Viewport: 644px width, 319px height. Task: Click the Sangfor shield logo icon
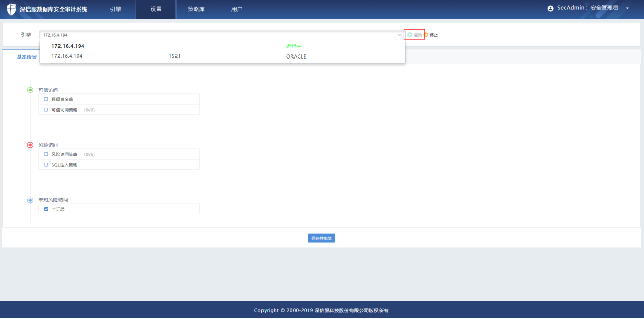[11, 9]
